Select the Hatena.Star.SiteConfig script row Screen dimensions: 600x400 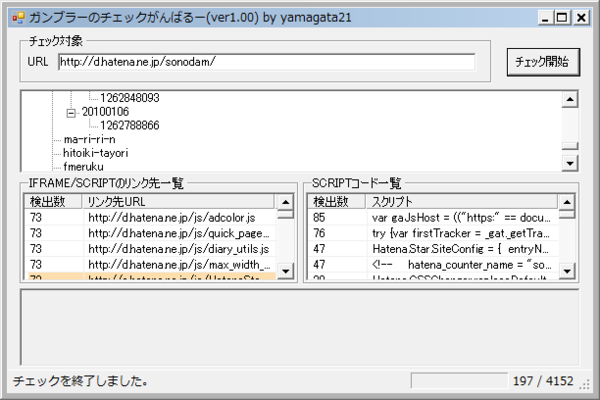[x=433, y=249]
